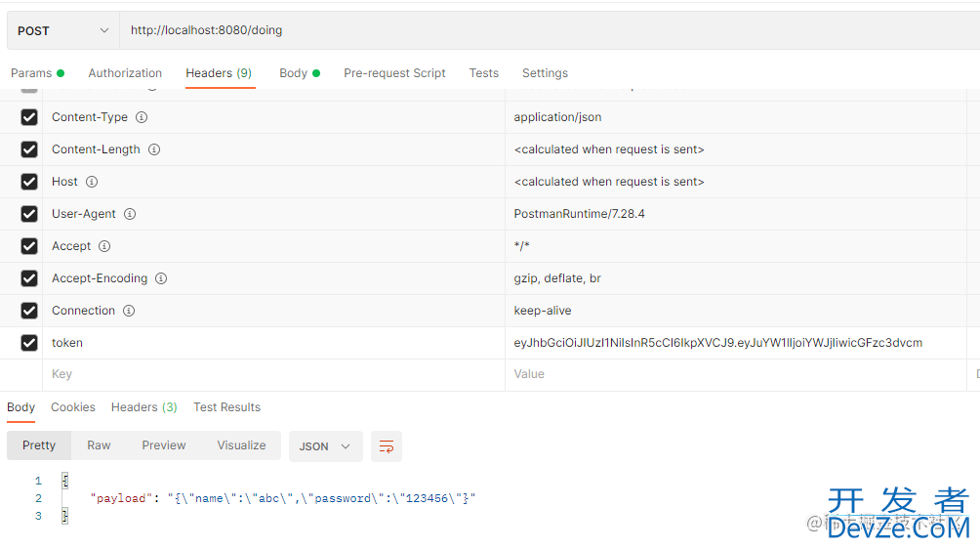Image resolution: width=980 pixels, height=549 pixels.
Task: Uncheck the Connection header
Action: pos(29,310)
